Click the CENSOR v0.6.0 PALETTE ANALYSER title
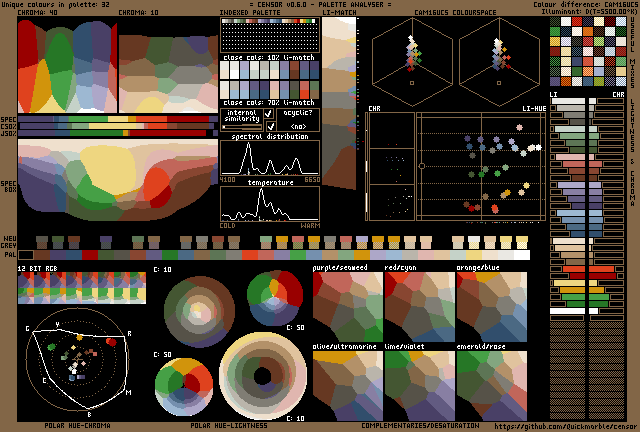The image size is (640, 432). point(320,4)
